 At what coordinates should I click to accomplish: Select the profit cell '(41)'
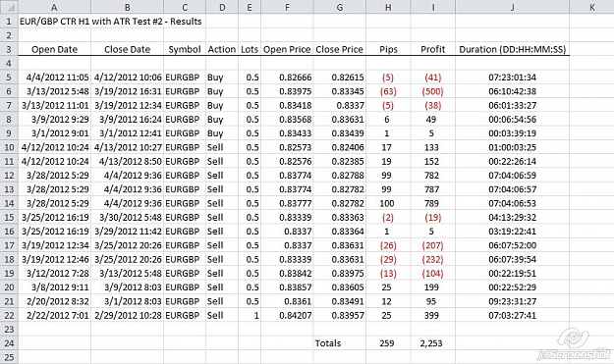click(x=432, y=78)
